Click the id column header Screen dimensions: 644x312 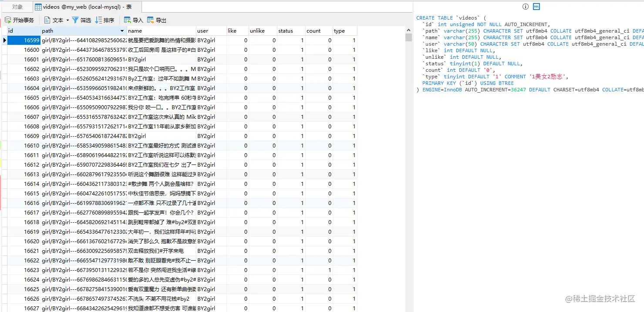pyautogui.click(x=24, y=31)
